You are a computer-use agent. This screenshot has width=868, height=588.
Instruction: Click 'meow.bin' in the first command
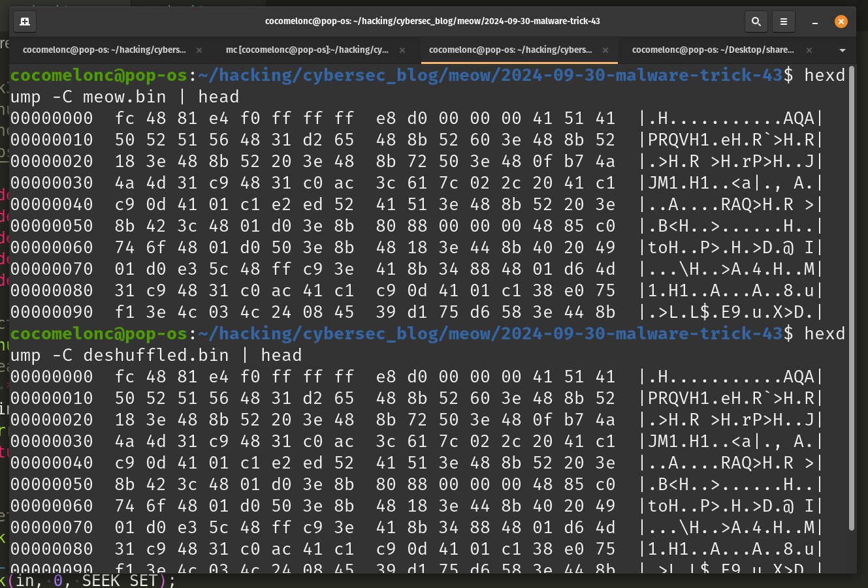[x=125, y=97]
